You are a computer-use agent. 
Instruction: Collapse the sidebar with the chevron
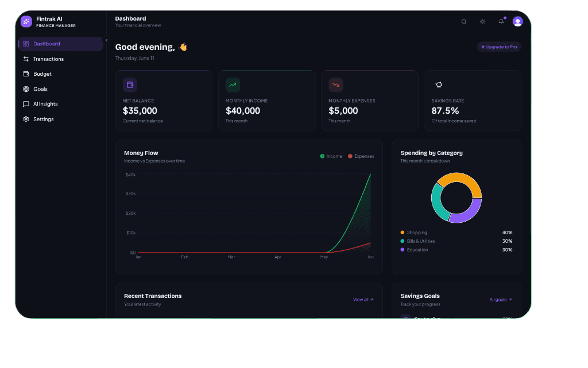106,40
